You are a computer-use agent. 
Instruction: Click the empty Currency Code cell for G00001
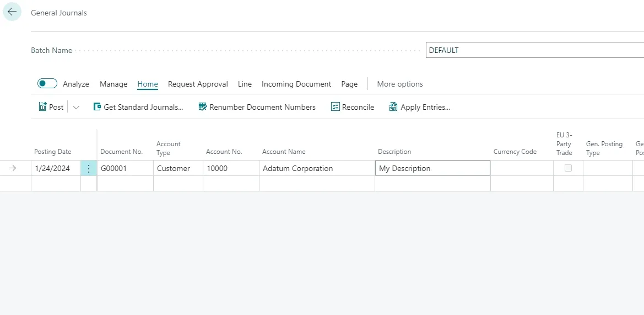(522, 168)
